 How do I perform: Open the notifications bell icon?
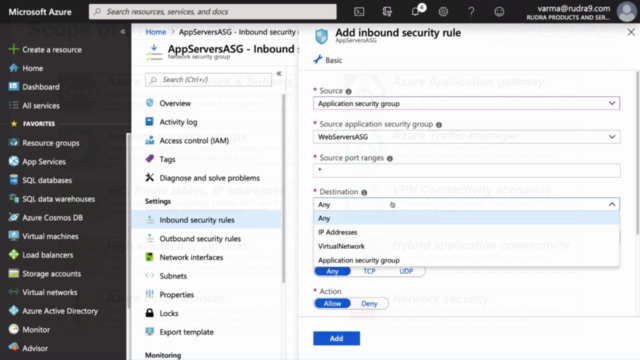click(416, 11)
